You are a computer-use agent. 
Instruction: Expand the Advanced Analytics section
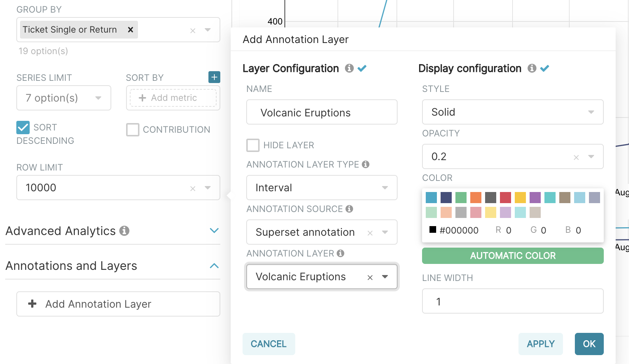point(214,231)
